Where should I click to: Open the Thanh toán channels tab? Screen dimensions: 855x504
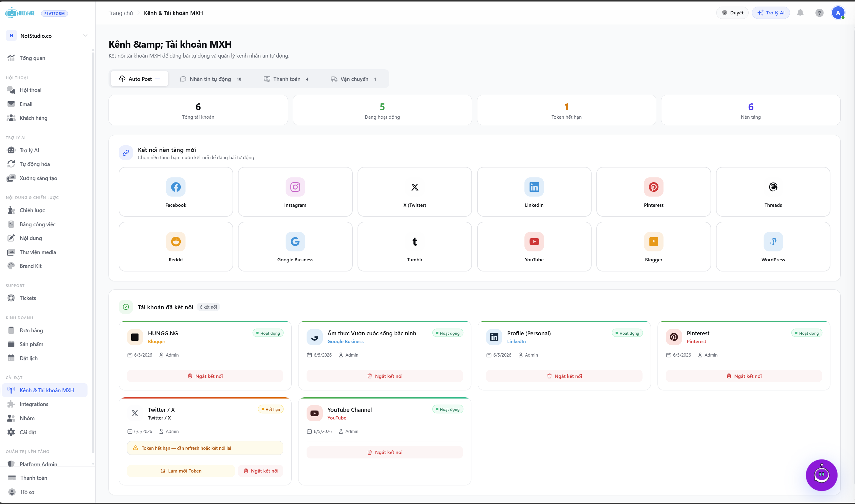286,79
